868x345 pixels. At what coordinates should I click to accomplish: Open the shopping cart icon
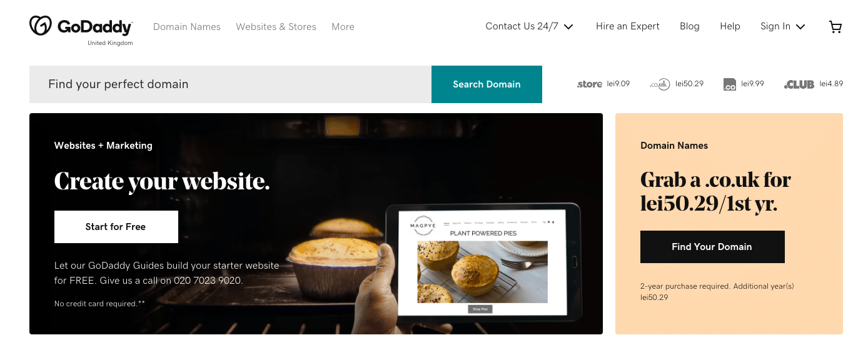pyautogui.click(x=835, y=27)
